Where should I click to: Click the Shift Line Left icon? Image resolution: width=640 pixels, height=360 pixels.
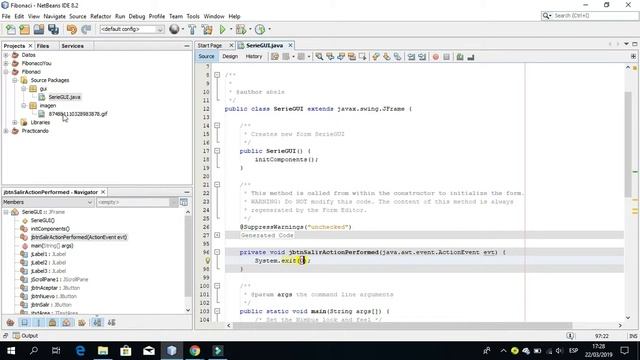click(x=411, y=57)
